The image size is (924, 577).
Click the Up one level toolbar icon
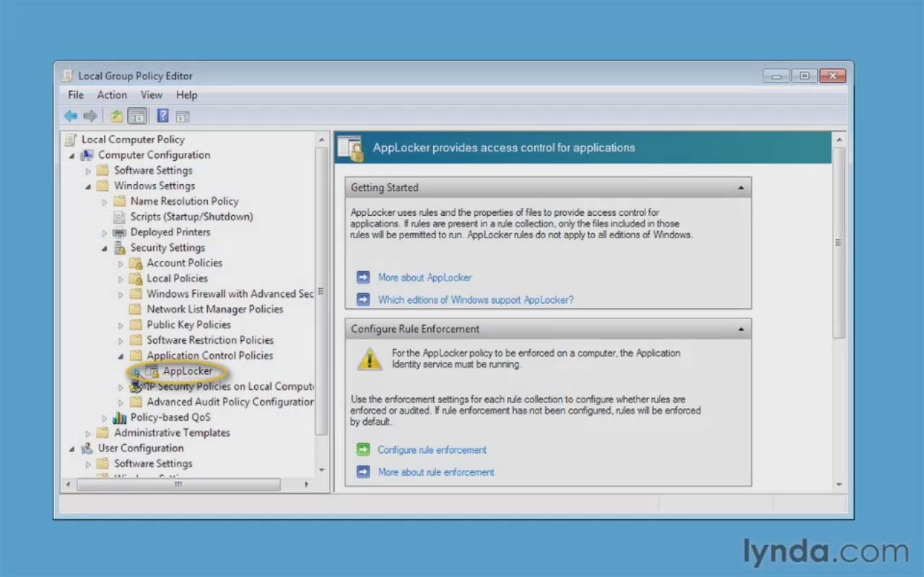pos(116,116)
